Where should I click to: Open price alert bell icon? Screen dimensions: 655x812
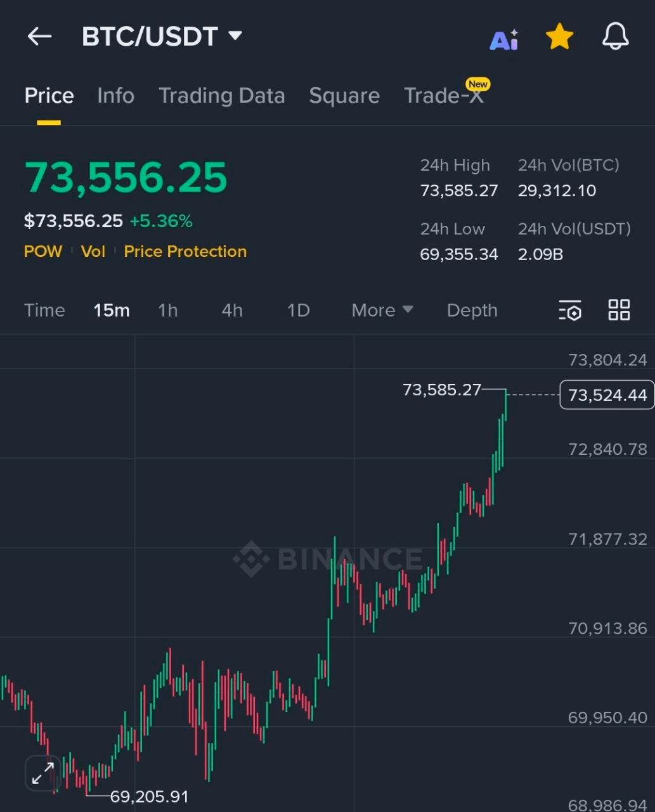615,37
